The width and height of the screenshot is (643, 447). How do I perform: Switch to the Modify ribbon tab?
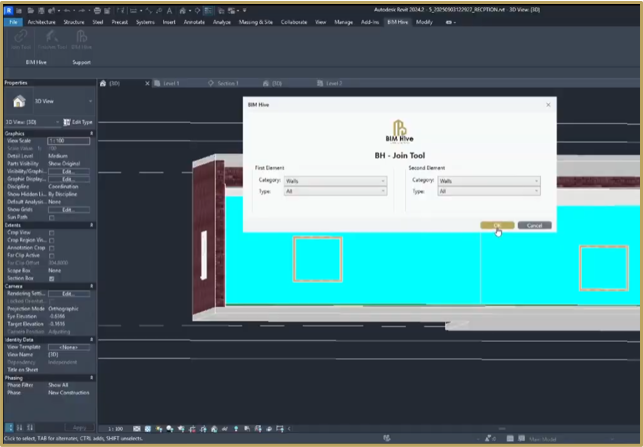click(424, 22)
